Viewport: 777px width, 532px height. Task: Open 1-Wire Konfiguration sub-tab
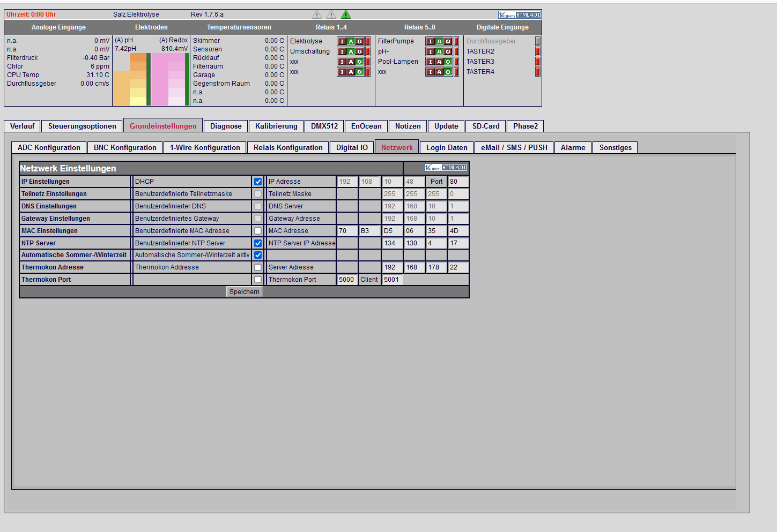pyautogui.click(x=205, y=147)
